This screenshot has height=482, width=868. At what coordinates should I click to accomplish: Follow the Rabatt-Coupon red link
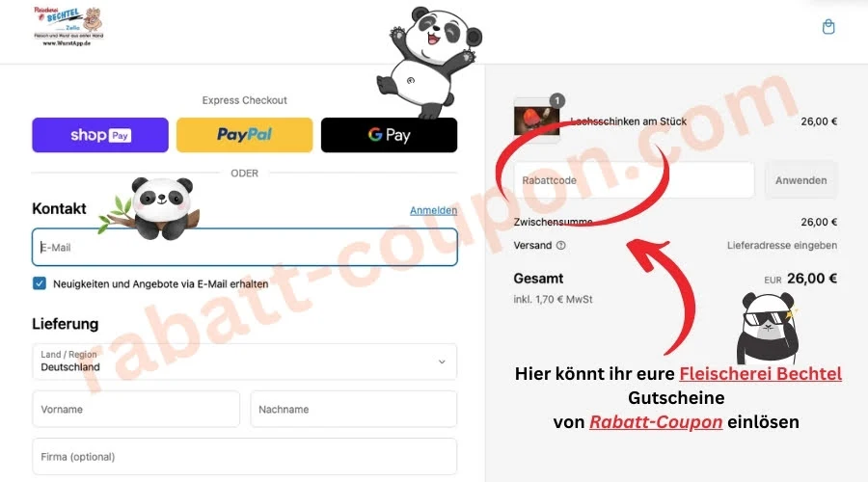(x=656, y=422)
